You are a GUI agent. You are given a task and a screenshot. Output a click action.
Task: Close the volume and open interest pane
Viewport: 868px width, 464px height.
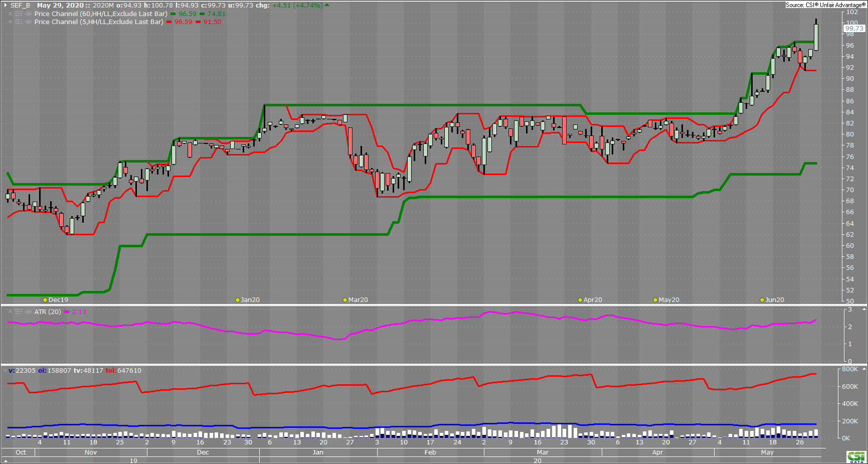pos(6,371)
